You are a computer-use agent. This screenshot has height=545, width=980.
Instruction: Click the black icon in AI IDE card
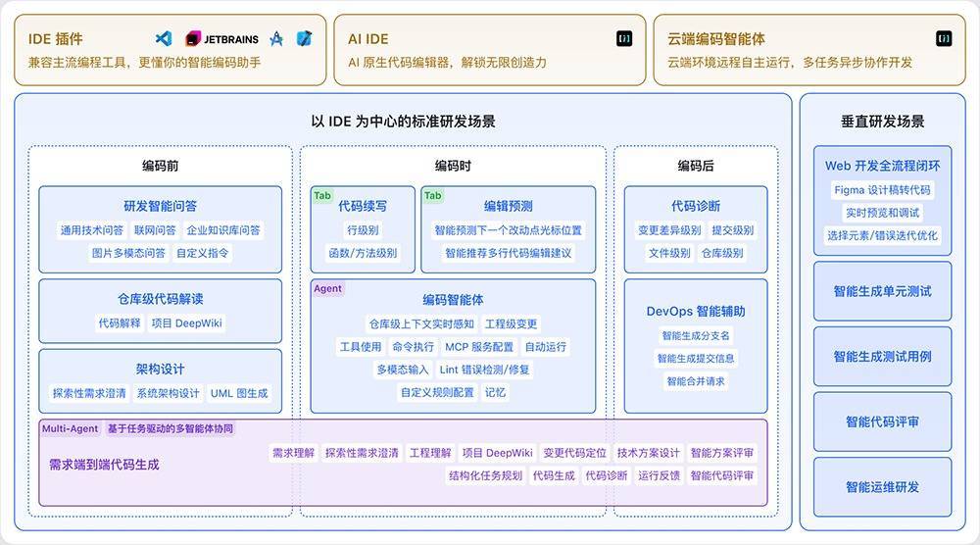coord(624,39)
